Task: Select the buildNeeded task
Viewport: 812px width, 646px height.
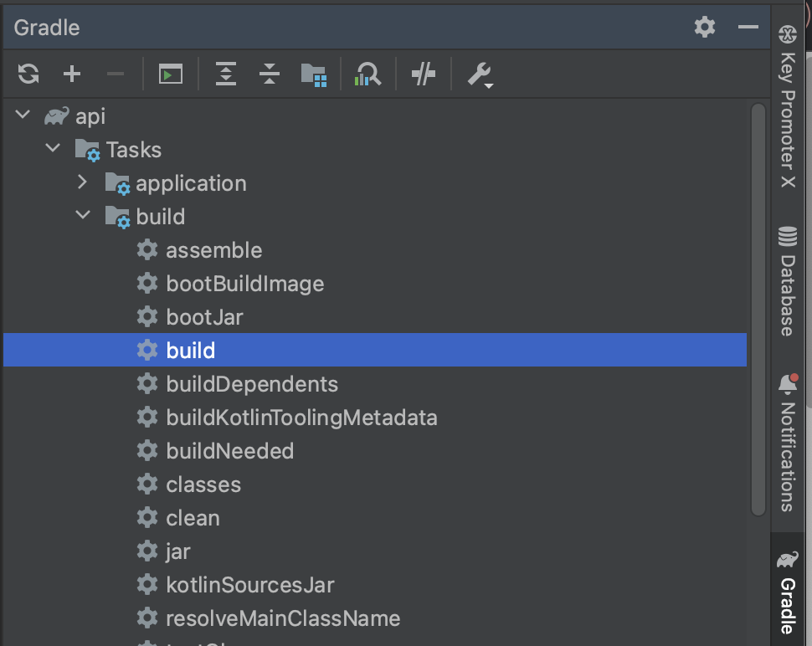Action: point(375,451)
